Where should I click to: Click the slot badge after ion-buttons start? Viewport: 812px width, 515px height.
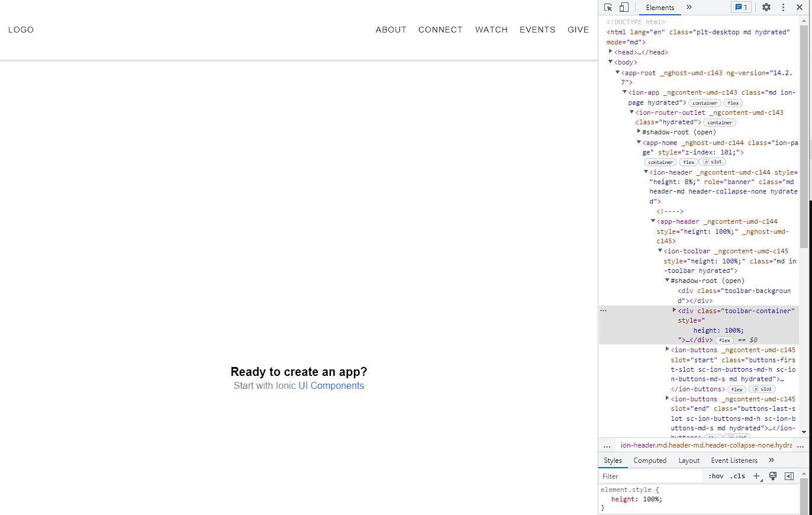coord(762,390)
